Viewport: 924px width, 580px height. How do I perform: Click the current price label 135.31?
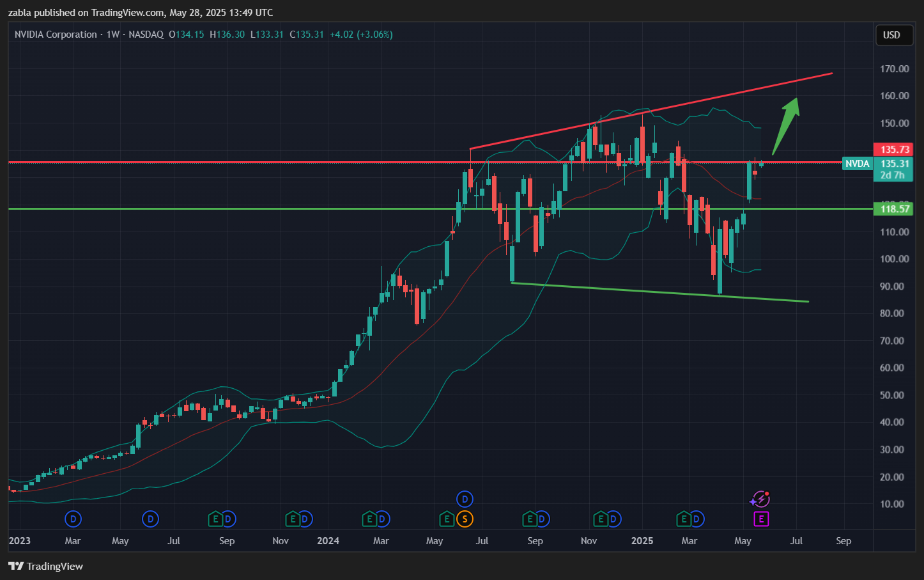pos(895,164)
